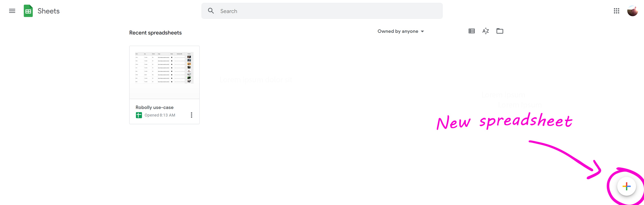The width and height of the screenshot is (644, 205).
Task: Click the green Sheets logo icon
Action: click(28, 11)
